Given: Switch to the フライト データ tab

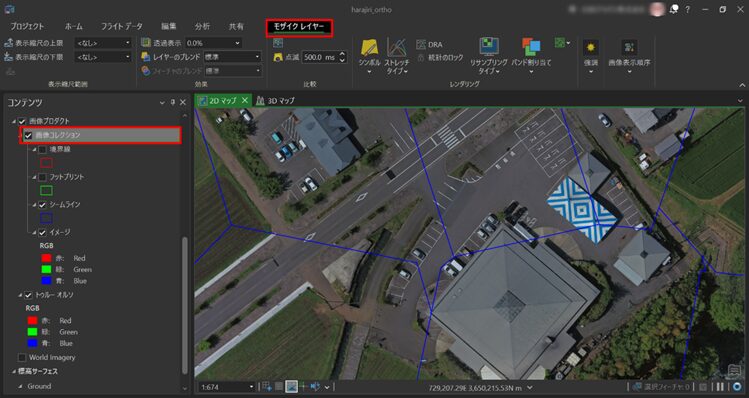Looking at the screenshot, I should click(122, 27).
